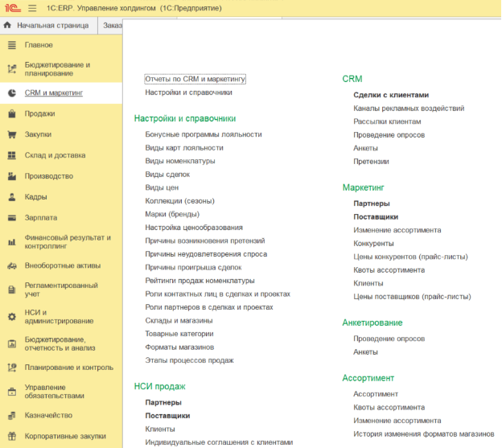
Task: Click the Продажи bag icon
Action: pyautogui.click(x=12, y=113)
